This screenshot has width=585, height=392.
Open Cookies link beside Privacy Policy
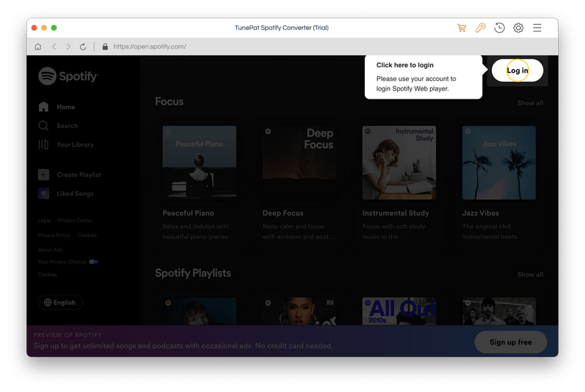coord(87,235)
